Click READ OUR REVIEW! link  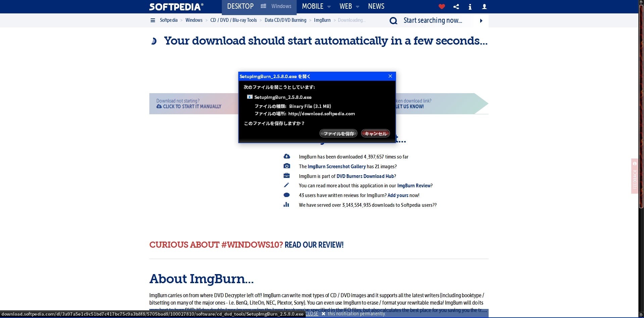tap(314, 245)
